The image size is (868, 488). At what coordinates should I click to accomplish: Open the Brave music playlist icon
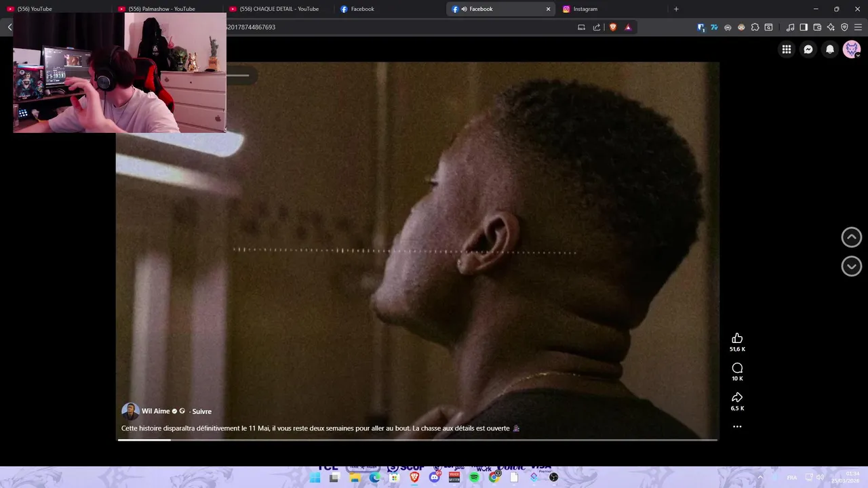[x=790, y=27]
